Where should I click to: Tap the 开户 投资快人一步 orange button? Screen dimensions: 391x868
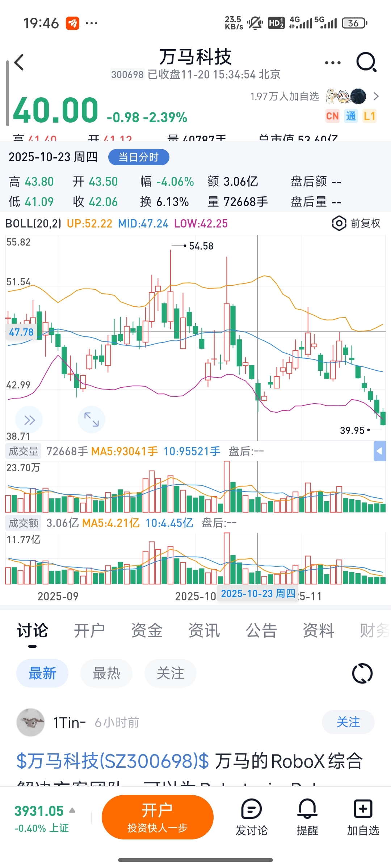click(x=157, y=817)
